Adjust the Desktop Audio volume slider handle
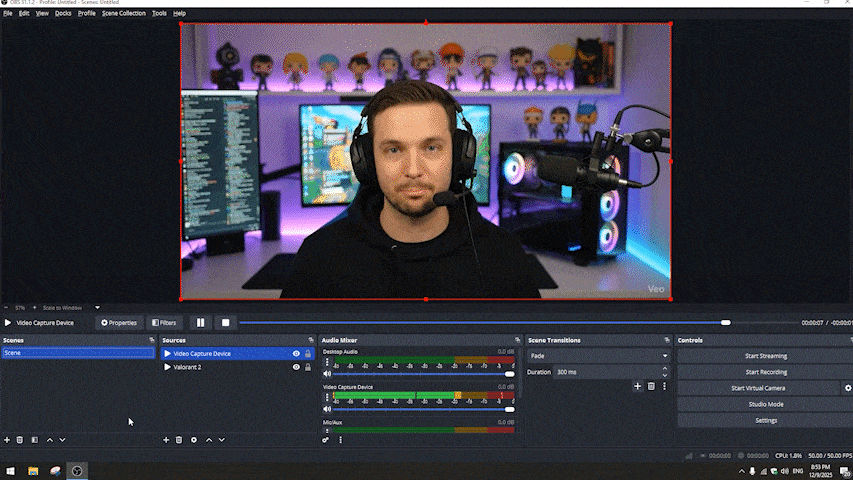This screenshot has width=853, height=480. coord(509,374)
